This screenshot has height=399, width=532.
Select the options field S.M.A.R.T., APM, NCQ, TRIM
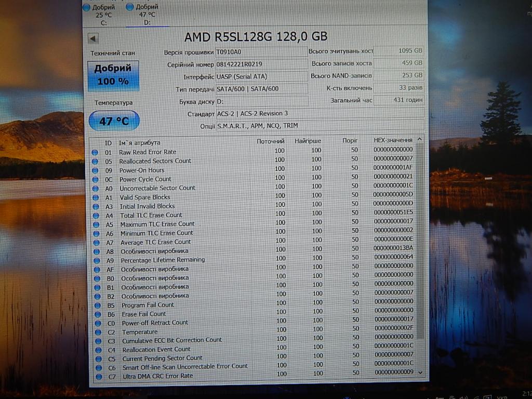click(x=320, y=126)
